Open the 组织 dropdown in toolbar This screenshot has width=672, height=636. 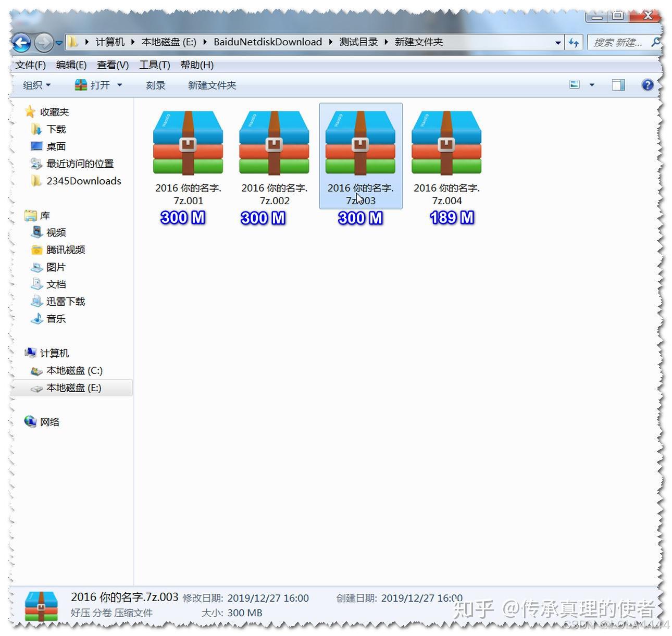click(x=37, y=85)
